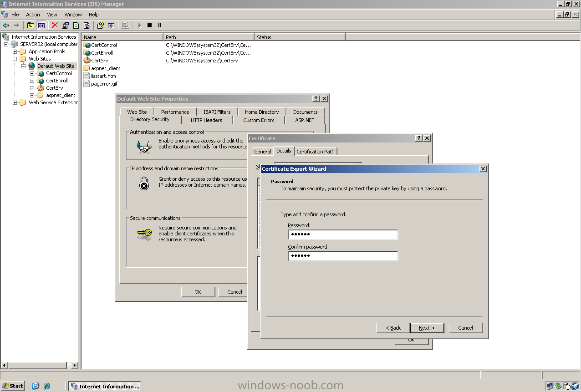Collapse the Web Sites tree node
This screenshot has width=581, height=392.
15,59
